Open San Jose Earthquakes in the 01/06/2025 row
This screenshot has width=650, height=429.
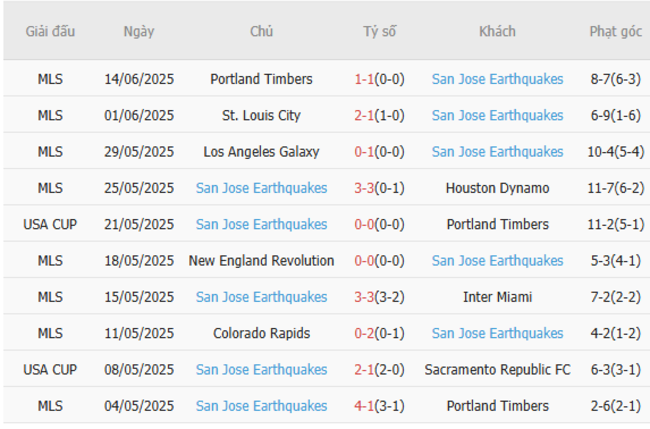[x=497, y=116]
